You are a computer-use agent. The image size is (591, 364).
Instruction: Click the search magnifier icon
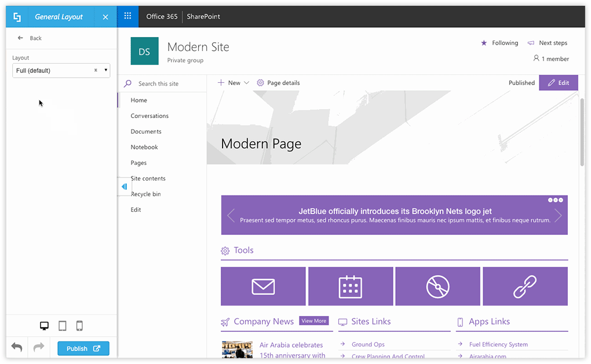128,83
